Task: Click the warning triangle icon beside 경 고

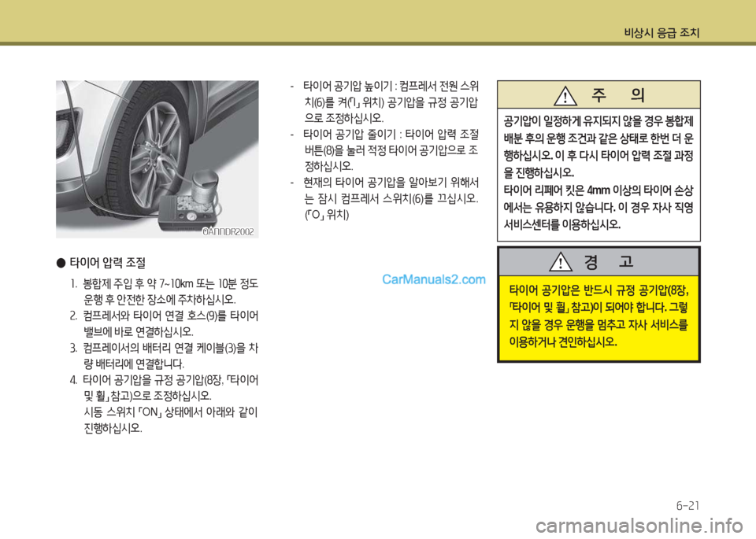Action: click(560, 262)
